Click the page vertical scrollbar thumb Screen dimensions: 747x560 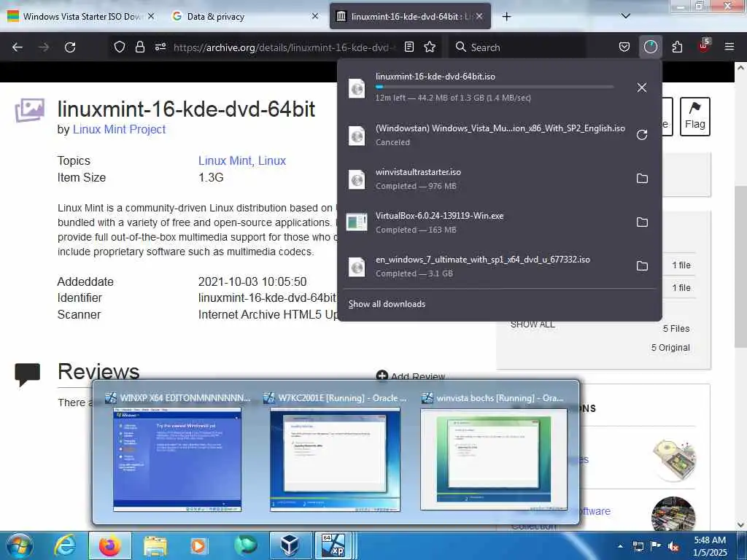pyautogui.click(x=740, y=267)
